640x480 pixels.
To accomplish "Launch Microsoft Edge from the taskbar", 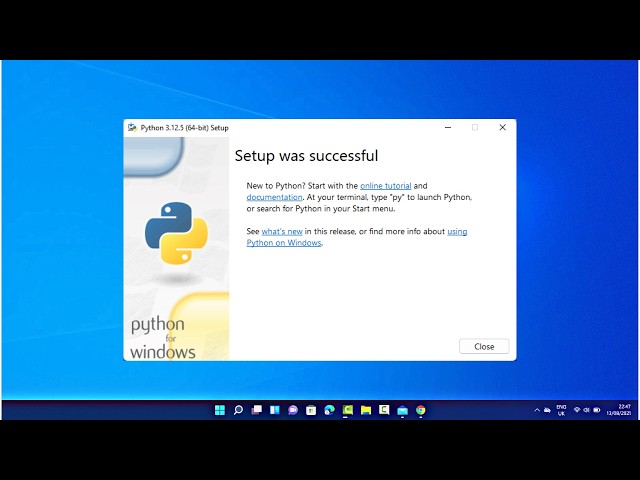I will (x=329, y=410).
